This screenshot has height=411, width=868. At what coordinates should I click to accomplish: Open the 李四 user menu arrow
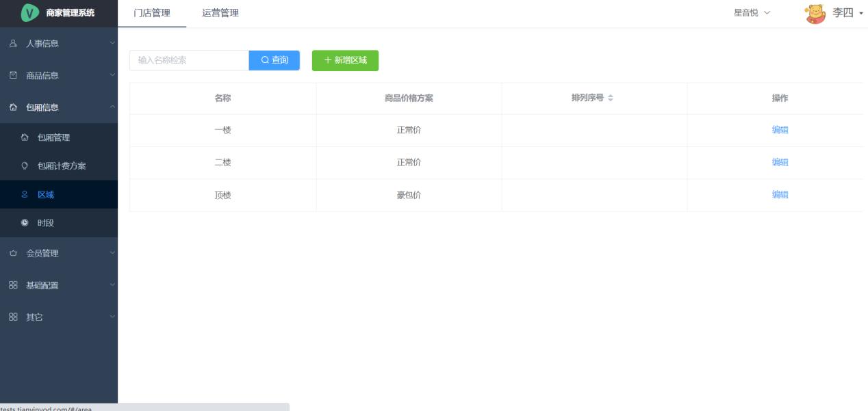pos(860,13)
